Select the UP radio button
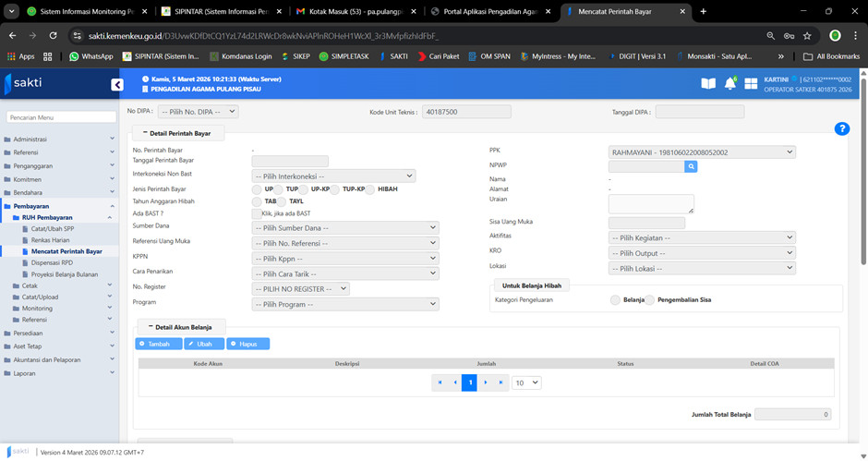This screenshot has height=461, width=868. click(x=258, y=189)
